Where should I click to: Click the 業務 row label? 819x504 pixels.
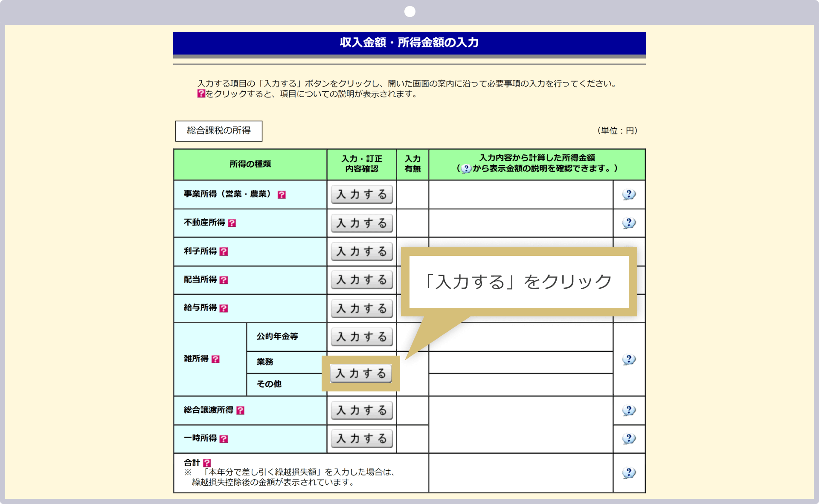[x=265, y=362]
